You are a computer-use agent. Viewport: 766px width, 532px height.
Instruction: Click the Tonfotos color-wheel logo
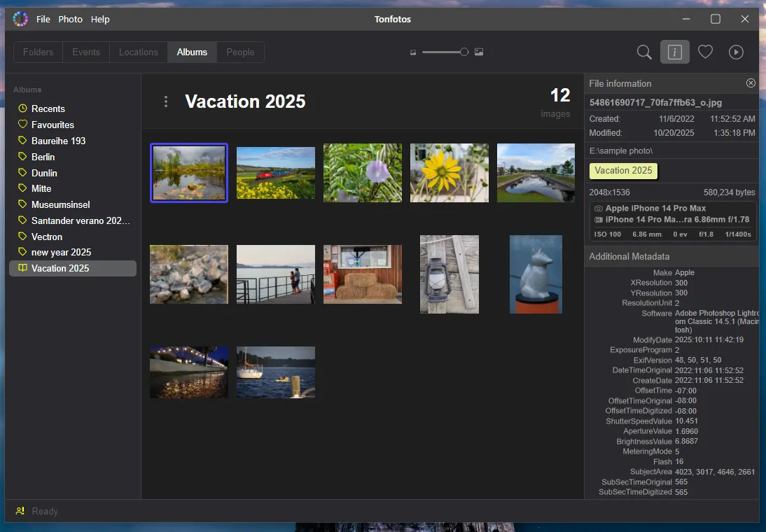20,18
